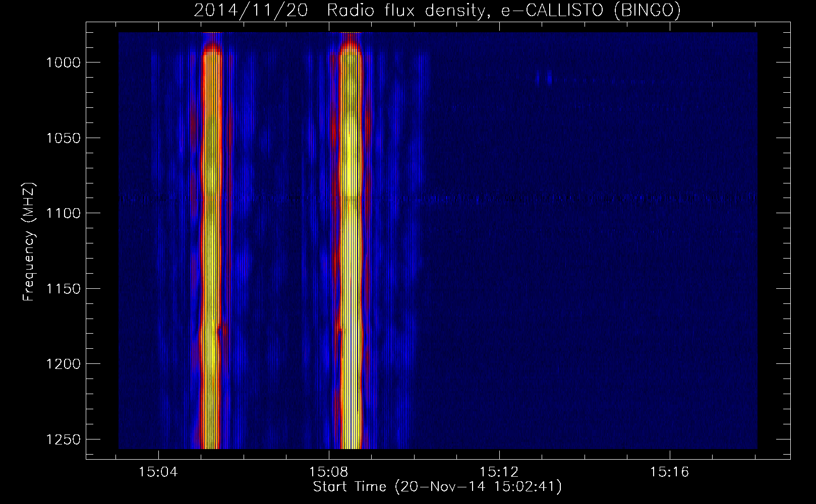This screenshot has width=816, height=504.
Task: Click the 'Frequency (MHZ)' axis label
Action: [29, 242]
